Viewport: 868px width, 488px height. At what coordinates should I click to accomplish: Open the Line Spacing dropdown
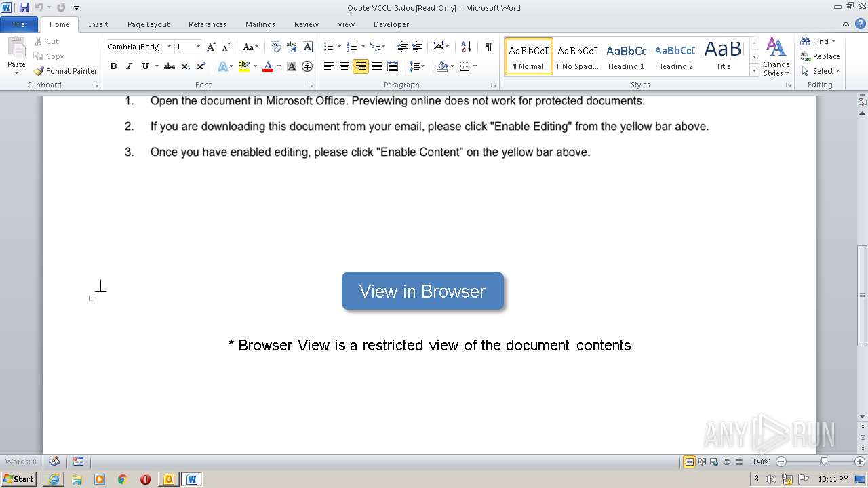(x=417, y=66)
